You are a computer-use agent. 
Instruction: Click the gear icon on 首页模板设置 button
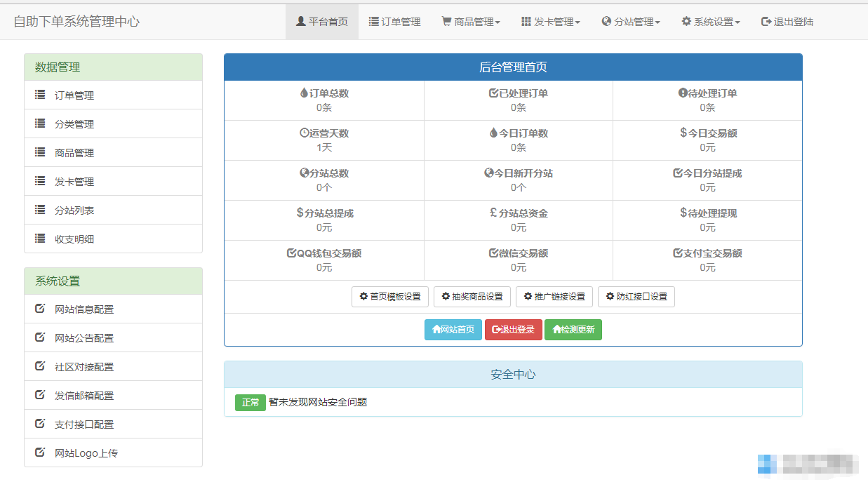[363, 297]
